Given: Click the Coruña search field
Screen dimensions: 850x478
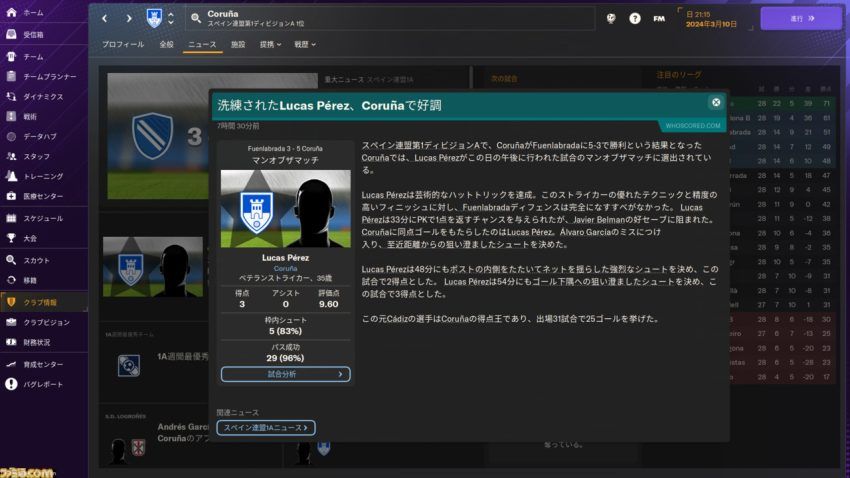Looking at the screenshot, I should pyautogui.click(x=390, y=18).
